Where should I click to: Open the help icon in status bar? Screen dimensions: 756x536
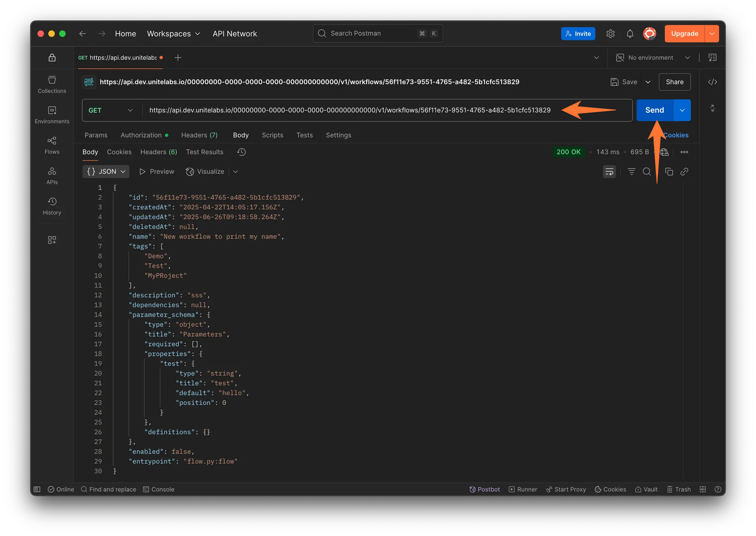pos(718,489)
